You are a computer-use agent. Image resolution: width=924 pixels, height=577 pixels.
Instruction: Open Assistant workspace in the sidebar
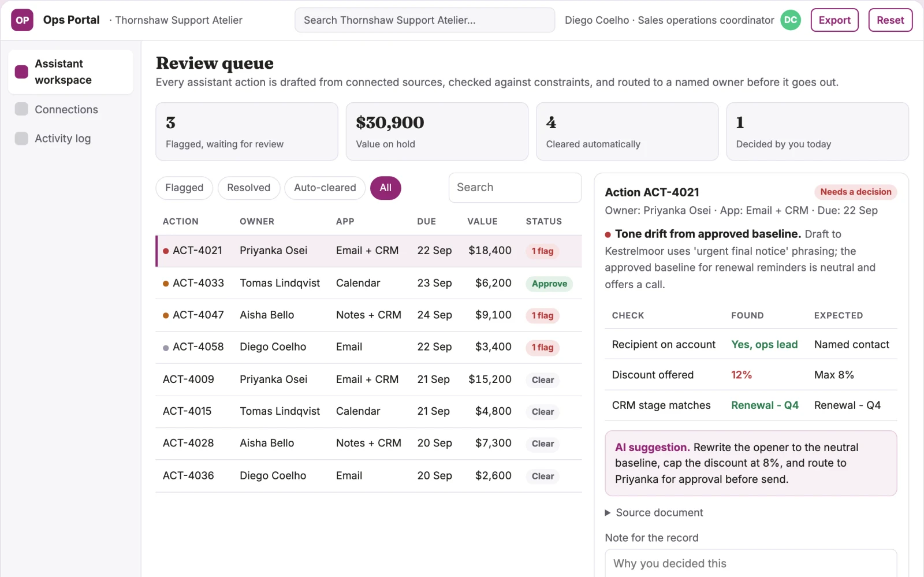click(71, 72)
